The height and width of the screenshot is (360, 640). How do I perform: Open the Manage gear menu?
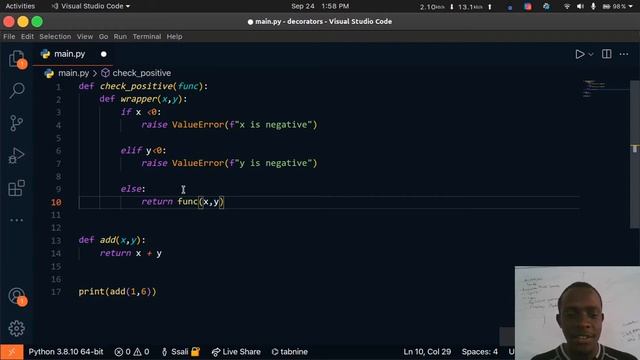point(16,328)
